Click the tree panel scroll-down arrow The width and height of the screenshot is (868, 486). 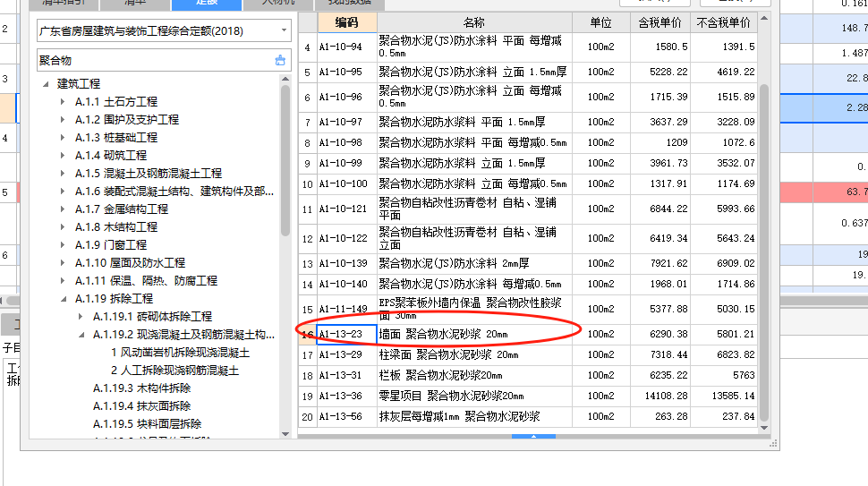pos(285,434)
